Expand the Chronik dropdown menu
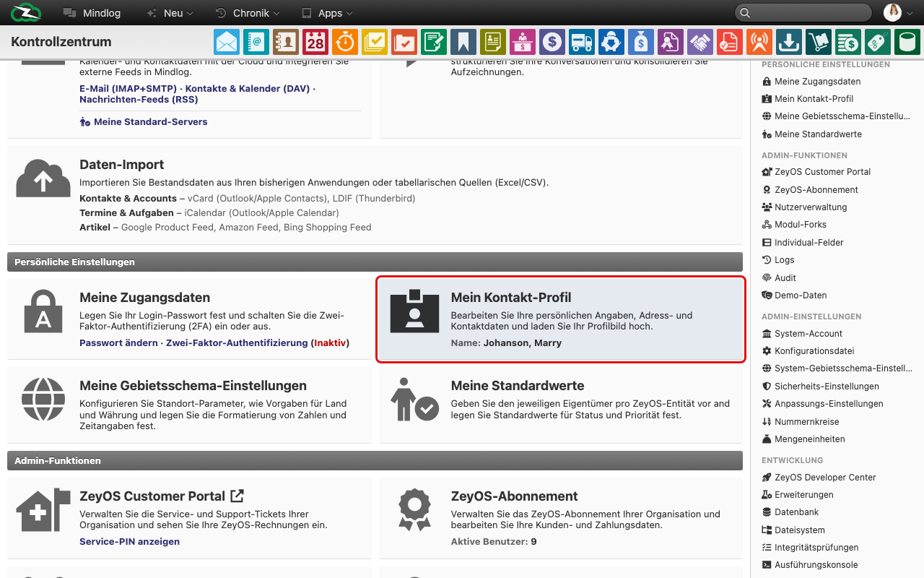 click(x=248, y=13)
